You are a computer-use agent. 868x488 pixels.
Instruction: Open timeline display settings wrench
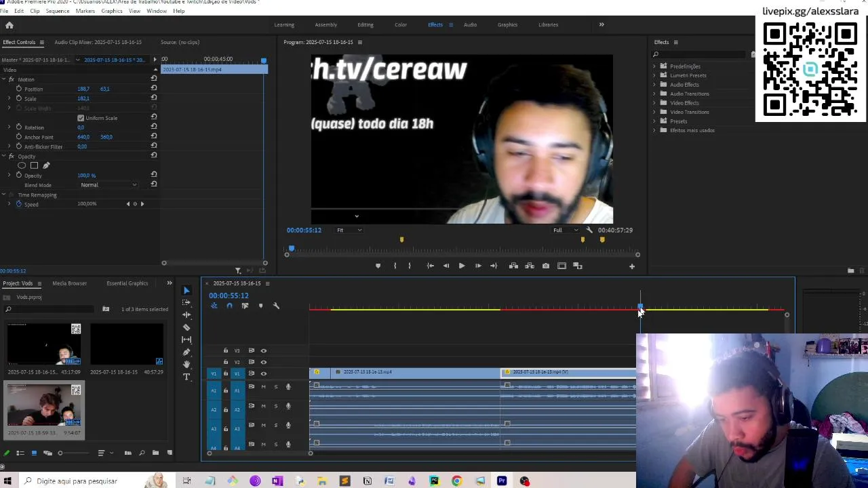coord(276,306)
